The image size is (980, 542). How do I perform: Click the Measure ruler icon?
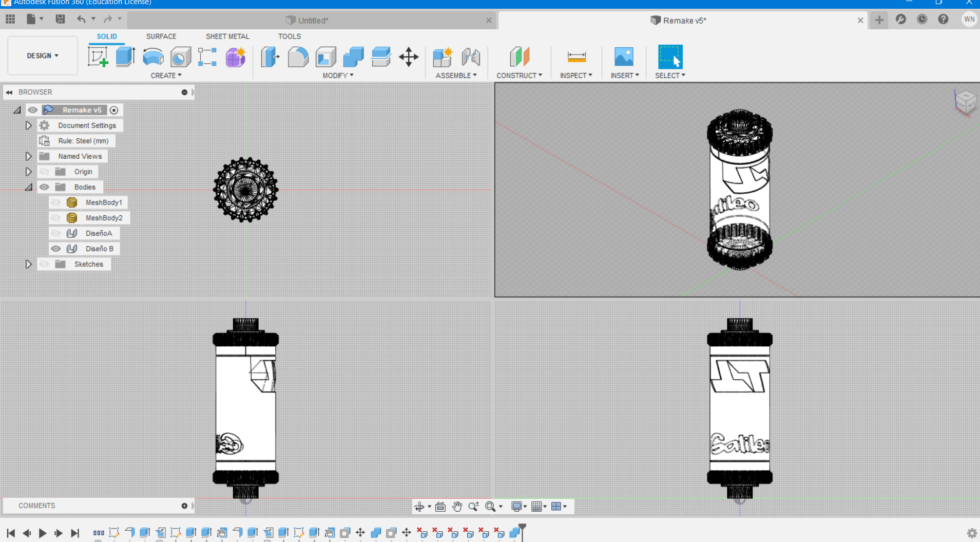point(577,57)
